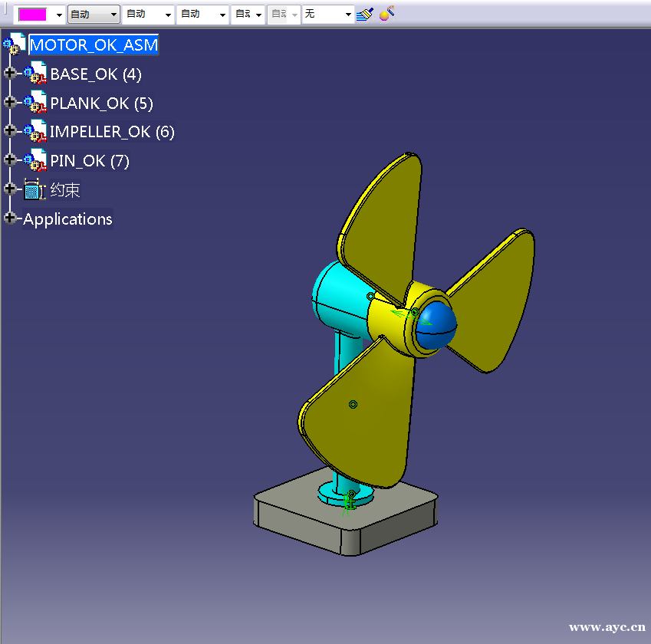The width and height of the screenshot is (651, 644).
Task: Select the MOTOR_OK_ASM label in tree
Action: coord(94,44)
